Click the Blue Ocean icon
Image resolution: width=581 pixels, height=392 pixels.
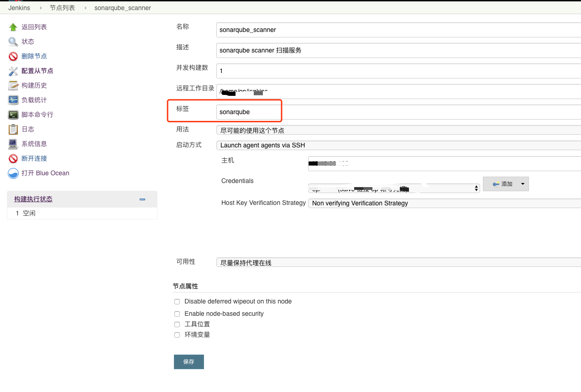point(13,173)
